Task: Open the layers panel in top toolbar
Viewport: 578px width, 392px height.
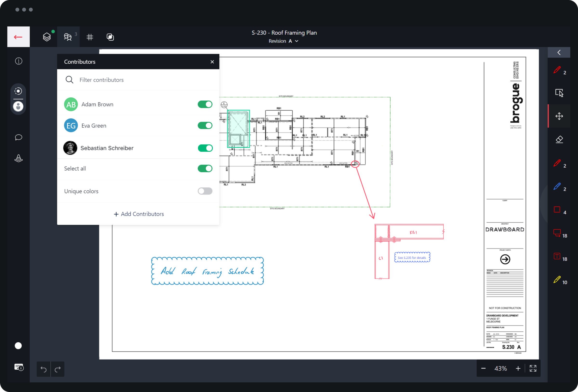Action: 47,37
